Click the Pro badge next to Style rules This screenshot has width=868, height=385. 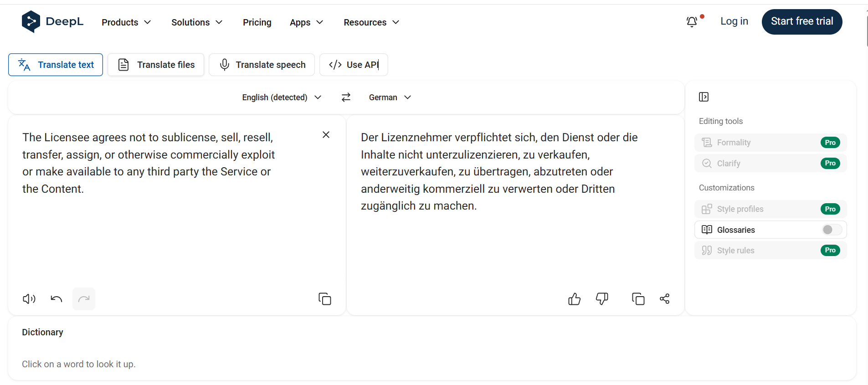[830, 250]
